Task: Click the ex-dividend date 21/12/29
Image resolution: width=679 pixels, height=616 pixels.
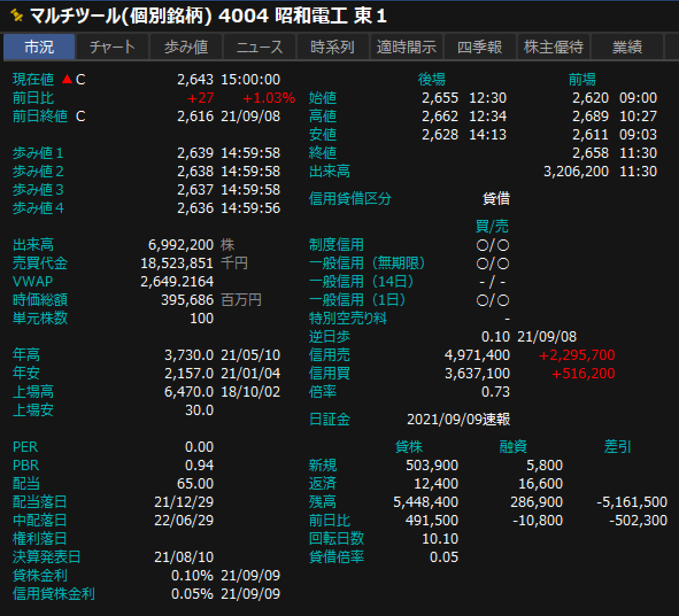Action: [184, 502]
